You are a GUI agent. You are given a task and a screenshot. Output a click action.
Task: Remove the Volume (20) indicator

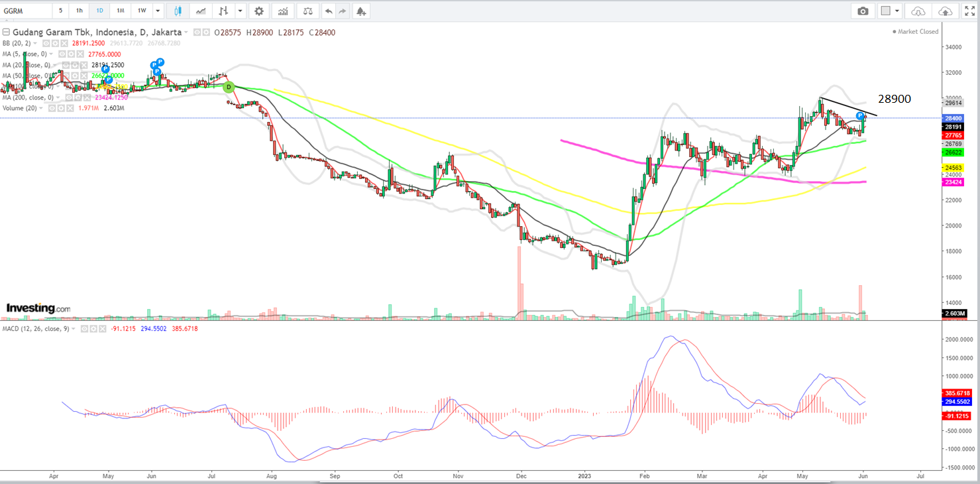(70, 108)
